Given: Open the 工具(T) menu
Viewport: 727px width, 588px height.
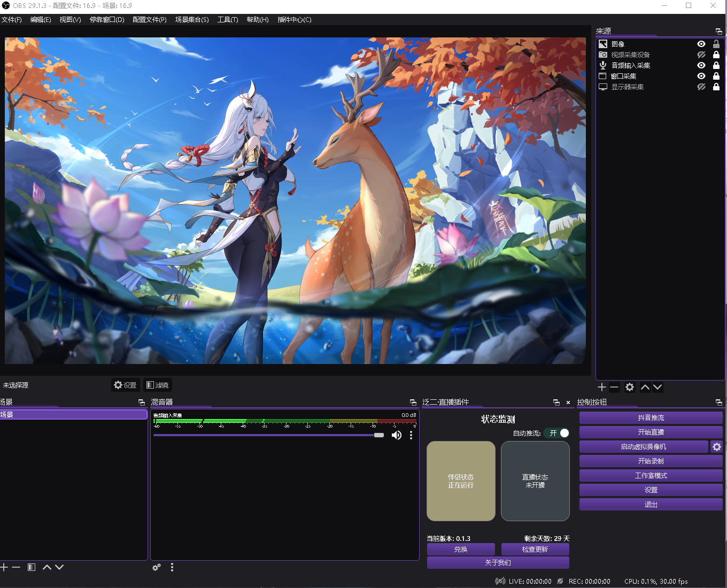Looking at the screenshot, I should coord(228,20).
